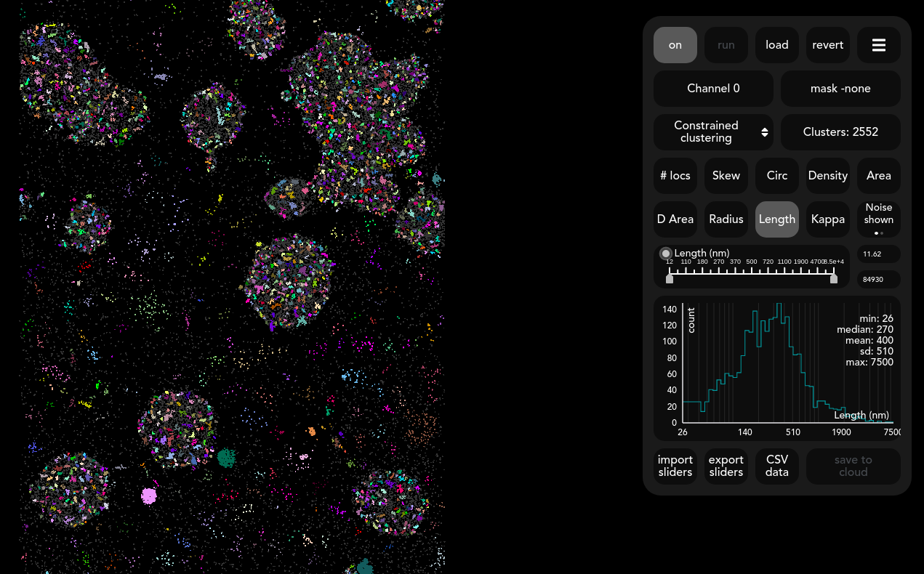Screen dimensions: 924x574
Task: Switch to the # locs feature
Action: [675, 175]
